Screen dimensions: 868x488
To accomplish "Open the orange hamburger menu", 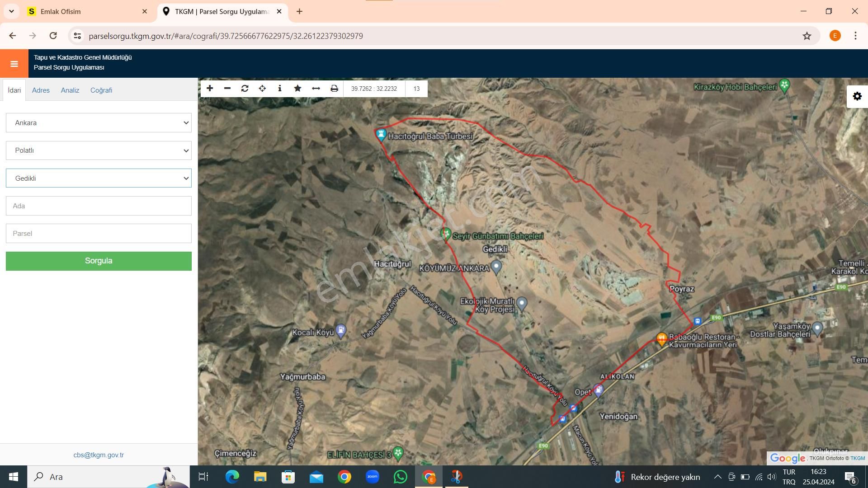I will (x=14, y=64).
